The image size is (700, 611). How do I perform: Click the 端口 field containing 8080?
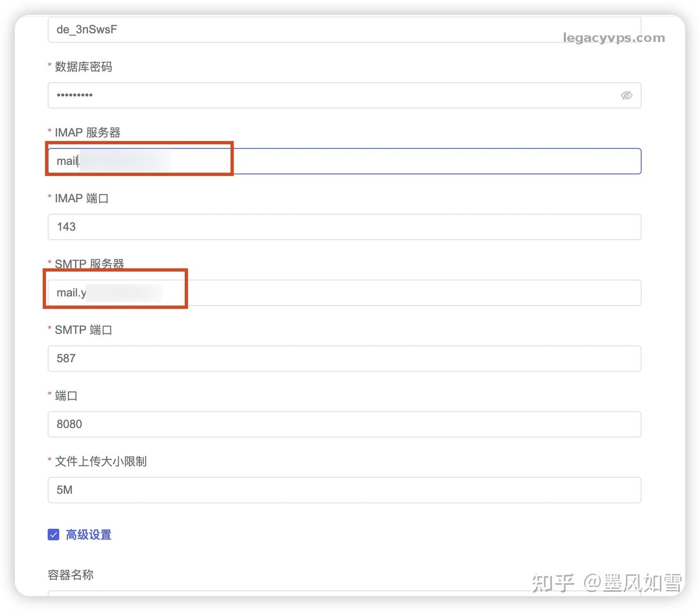344,424
